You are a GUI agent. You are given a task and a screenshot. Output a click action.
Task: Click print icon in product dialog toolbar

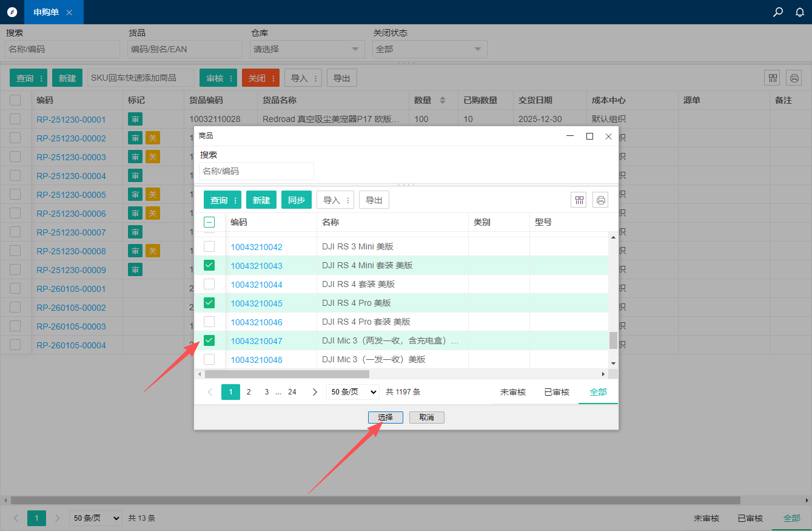click(600, 200)
